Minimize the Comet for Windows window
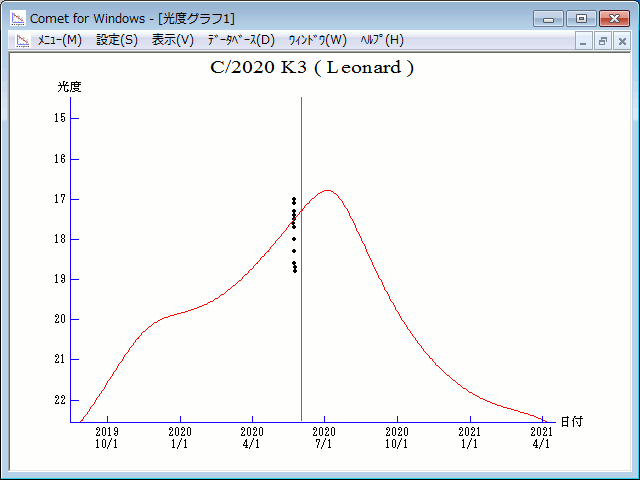The width and height of the screenshot is (640, 480). [548, 19]
